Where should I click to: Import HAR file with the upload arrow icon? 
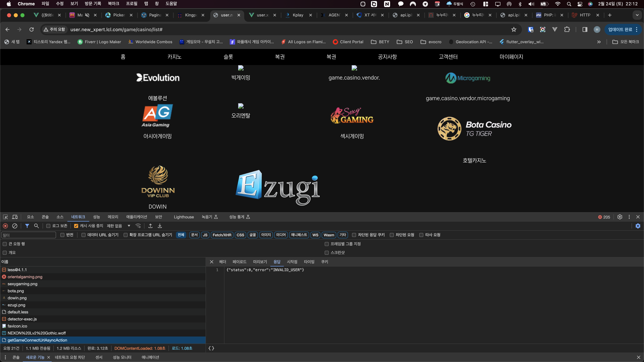[150, 226]
